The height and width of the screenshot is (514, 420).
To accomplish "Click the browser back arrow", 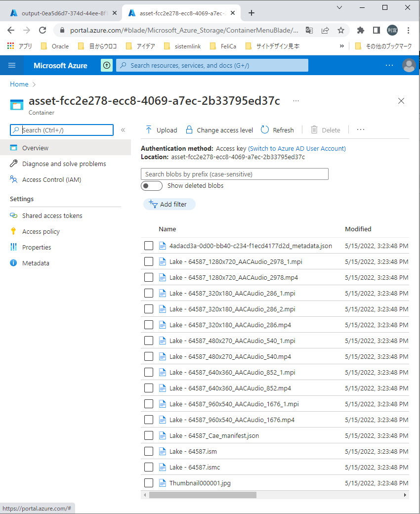I will point(11,30).
